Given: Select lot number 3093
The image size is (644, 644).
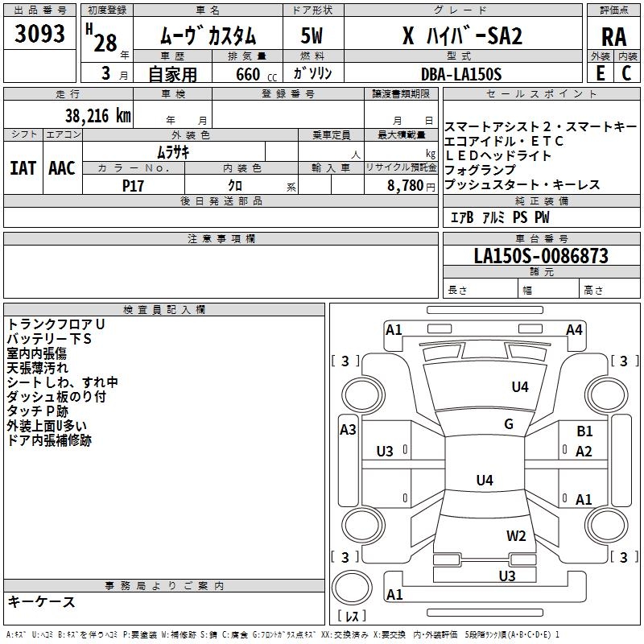Looking at the screenshot, I should pyautogui.click(x=40, y=35).
